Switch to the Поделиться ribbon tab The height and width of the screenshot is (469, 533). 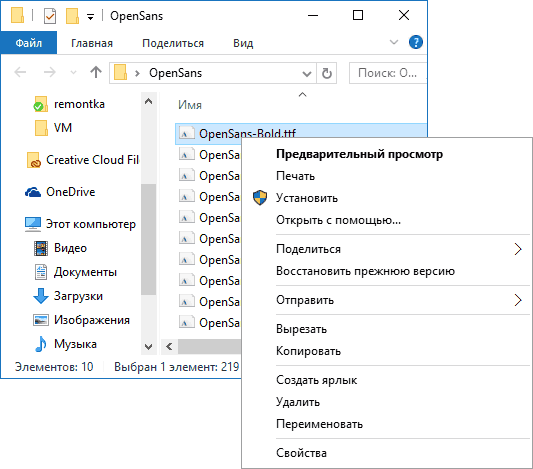pos(173,43)
